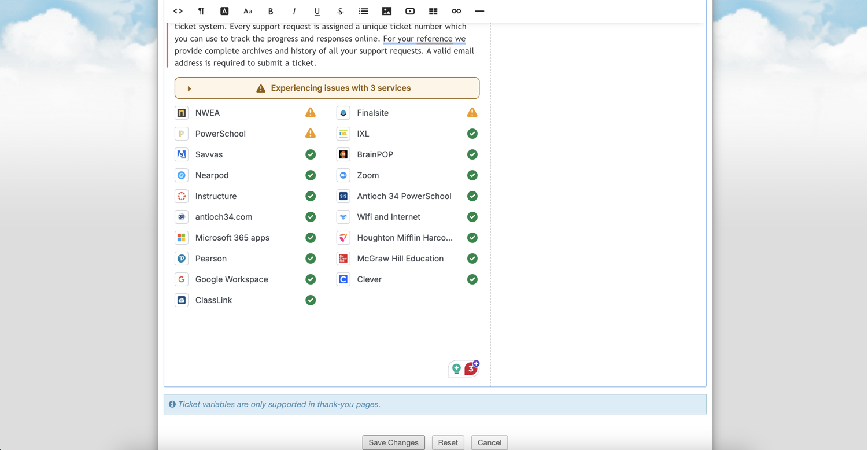Click the IXL service logo
Viewport: 868px width, 450px height.
click(x=343, y=134)
